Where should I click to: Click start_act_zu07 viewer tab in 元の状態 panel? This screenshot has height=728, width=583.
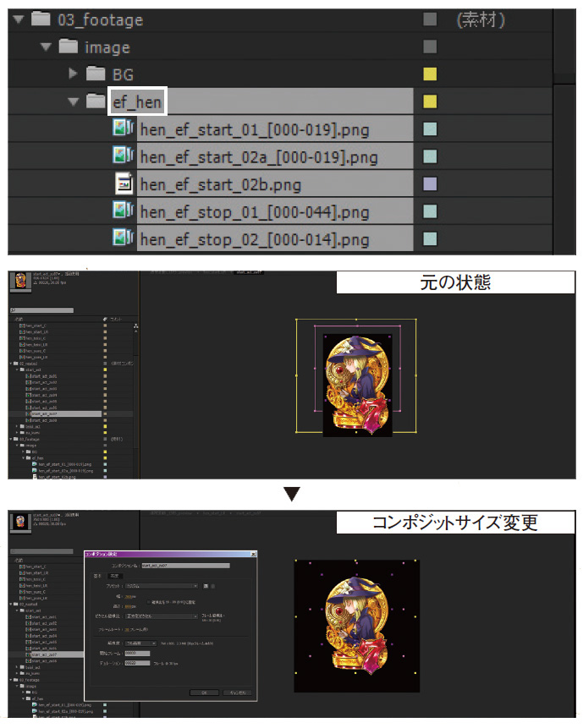pos(249,272)
